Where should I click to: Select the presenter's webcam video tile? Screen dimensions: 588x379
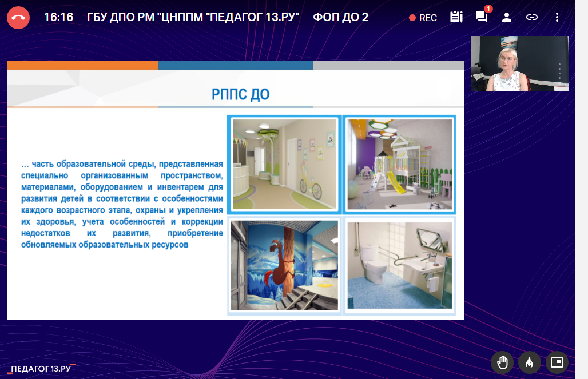click(520, 63)
